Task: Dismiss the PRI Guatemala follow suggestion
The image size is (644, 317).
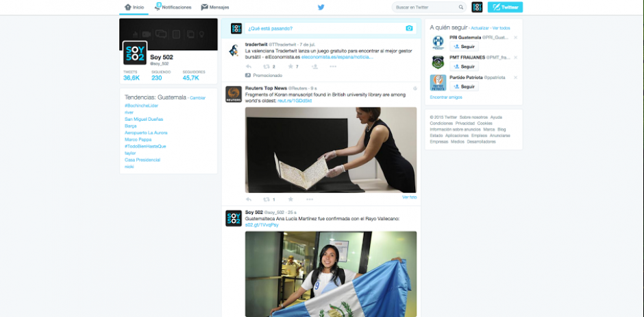Action: tap(515, 37)
